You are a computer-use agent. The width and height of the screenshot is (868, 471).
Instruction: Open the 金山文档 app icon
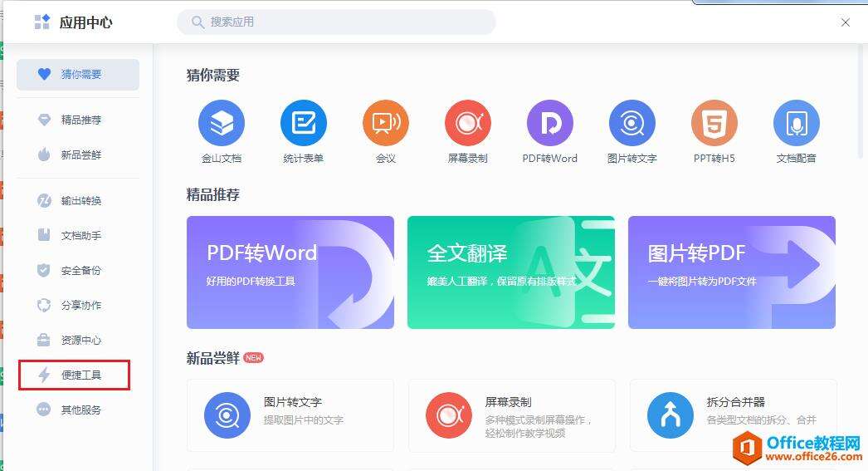pyautogui.click(x=222, y=123)
